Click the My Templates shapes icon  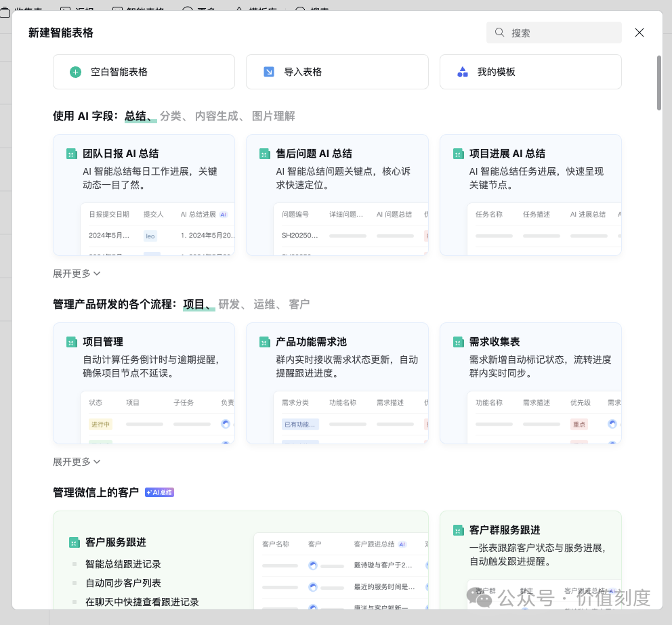(463, 72)
